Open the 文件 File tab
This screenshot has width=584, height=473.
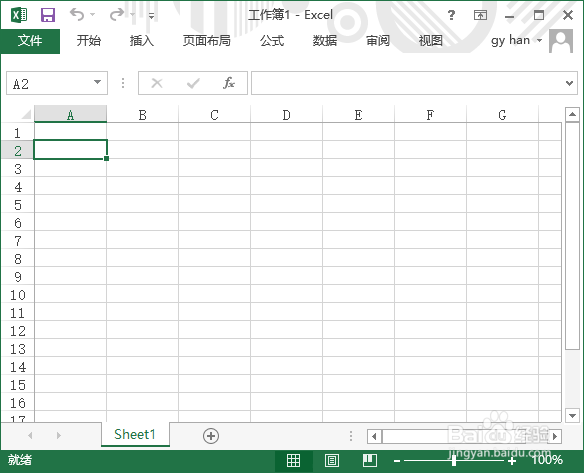(30, 41)
